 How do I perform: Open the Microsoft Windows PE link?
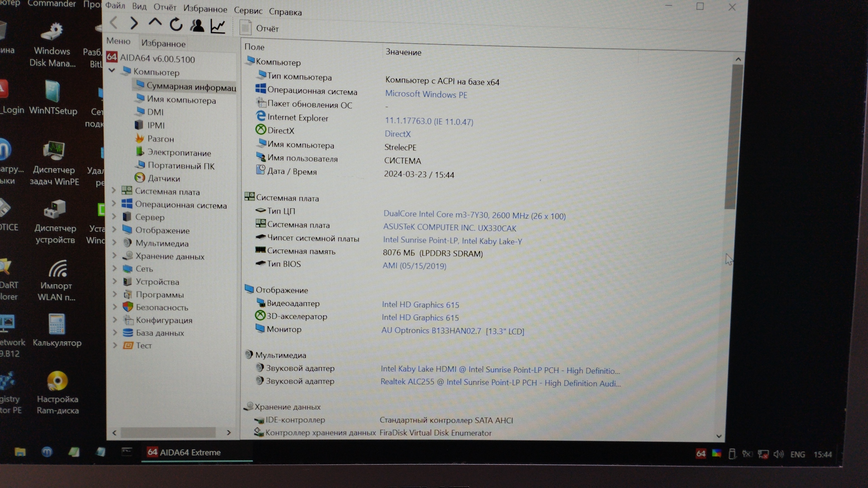coord(426,94)
